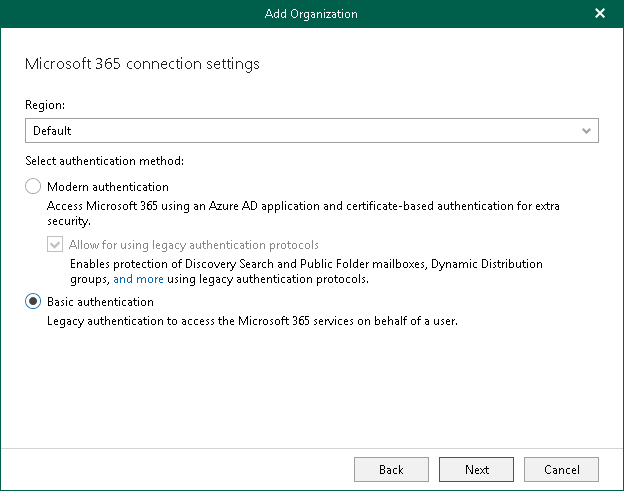Click the "Microsoft 365 connection settings" heading
The height and width of the screenshot is (491, 624).
(x=142, y=64)
